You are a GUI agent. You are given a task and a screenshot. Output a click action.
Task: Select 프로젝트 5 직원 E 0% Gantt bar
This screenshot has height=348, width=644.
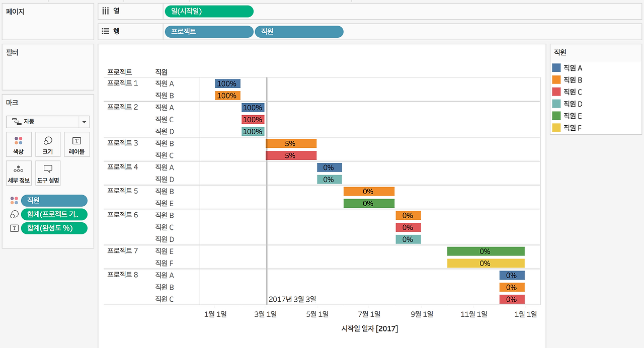pos(369,203)
